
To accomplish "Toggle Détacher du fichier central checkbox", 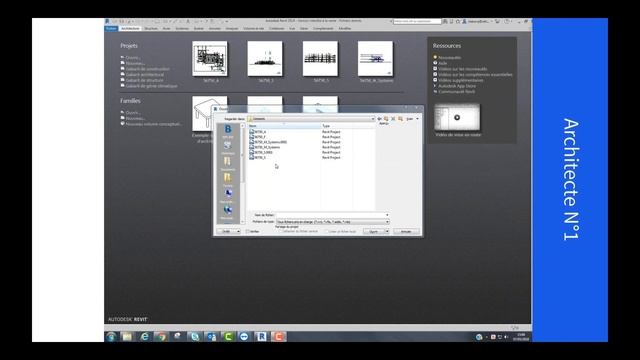I will 280,231.
